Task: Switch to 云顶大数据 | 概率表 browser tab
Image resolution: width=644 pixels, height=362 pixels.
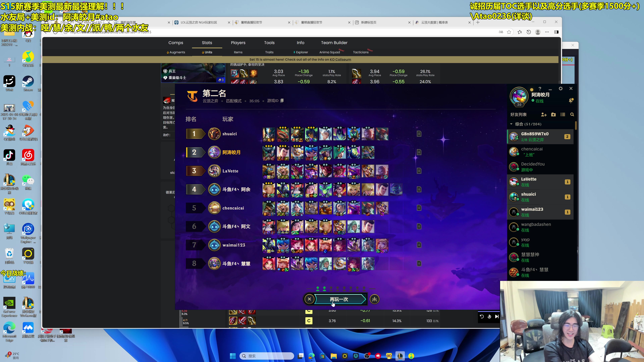Action: coord(443,22)
